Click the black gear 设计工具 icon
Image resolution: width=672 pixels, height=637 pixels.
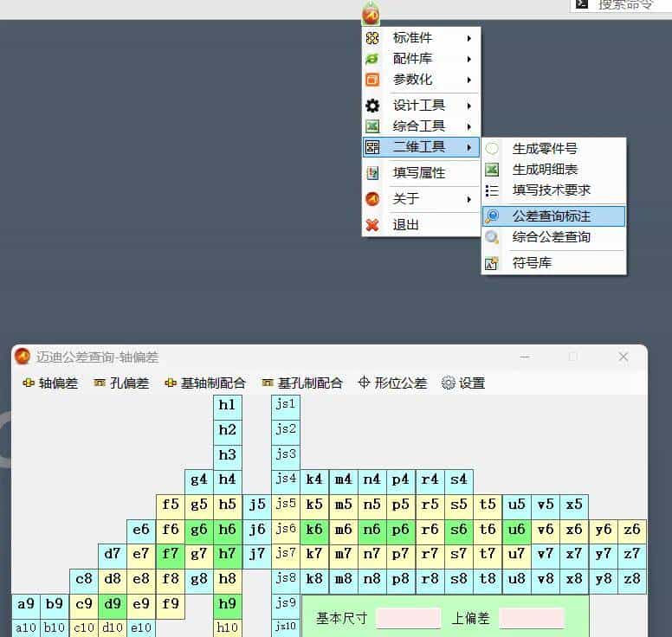tap(372, 106)
